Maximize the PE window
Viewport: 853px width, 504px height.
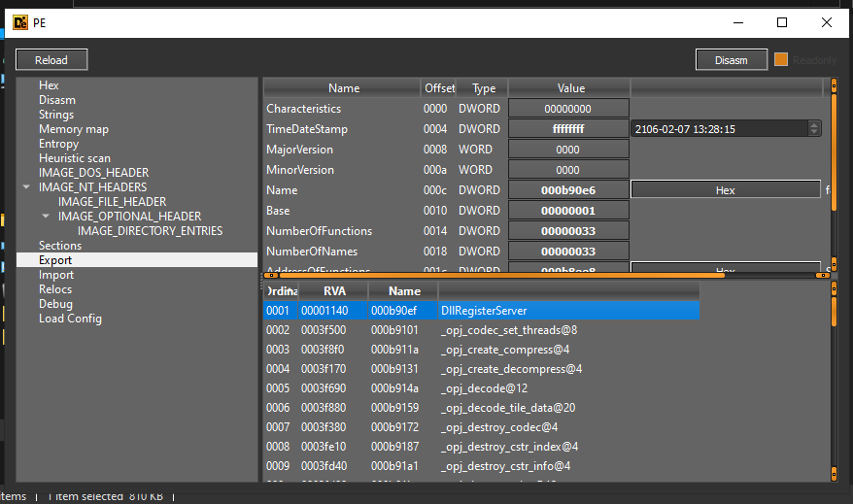click(x=782, y=22)
